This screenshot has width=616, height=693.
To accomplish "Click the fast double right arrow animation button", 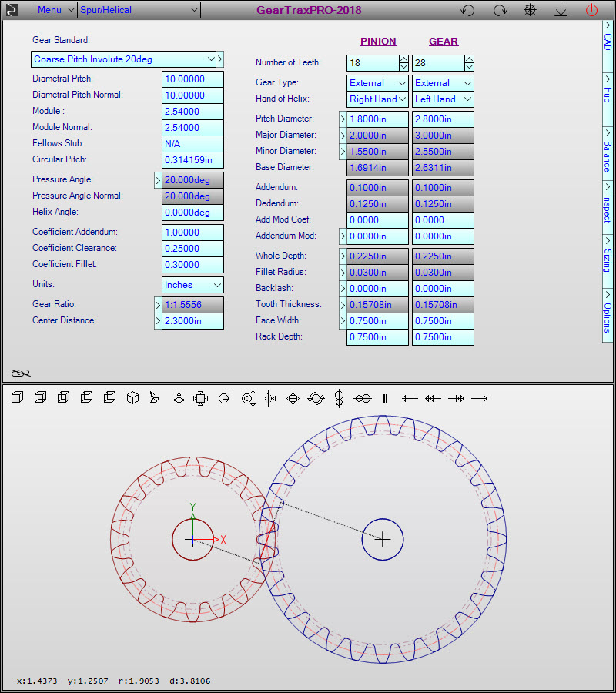I will click(x=456, y=398).
